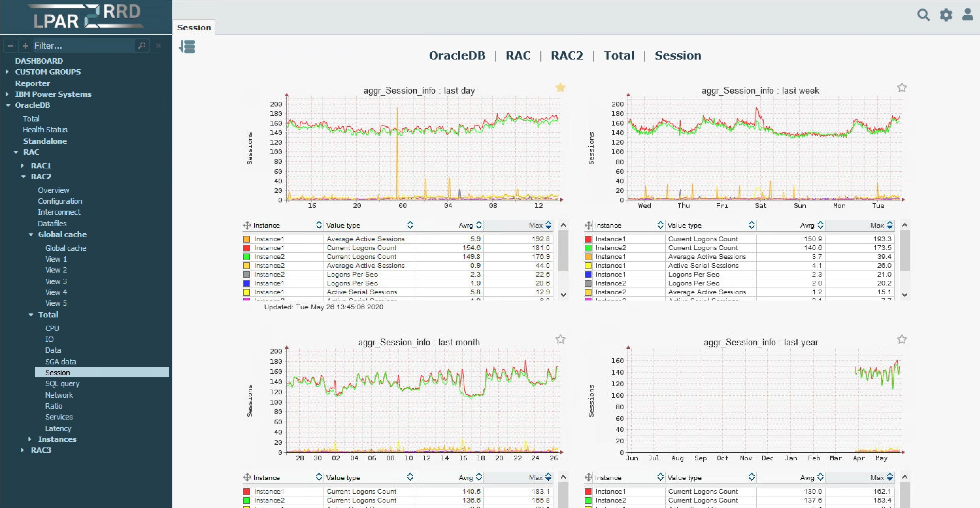Image resolution: width=980 pixels, height=508 pixels.
Task: Sort last week legend by Instance column
Action: click(661, 225)
